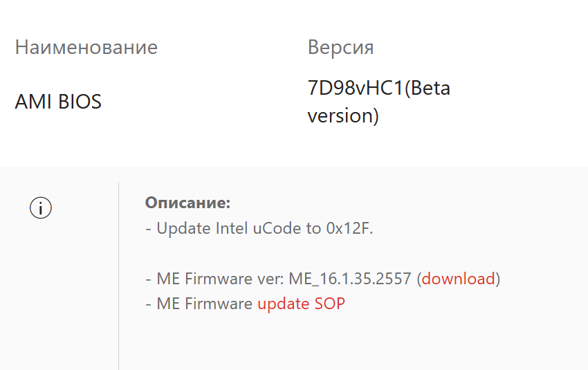Click the word Update before Intel
This screenshot has height=370, width=588.
(183, 228)
